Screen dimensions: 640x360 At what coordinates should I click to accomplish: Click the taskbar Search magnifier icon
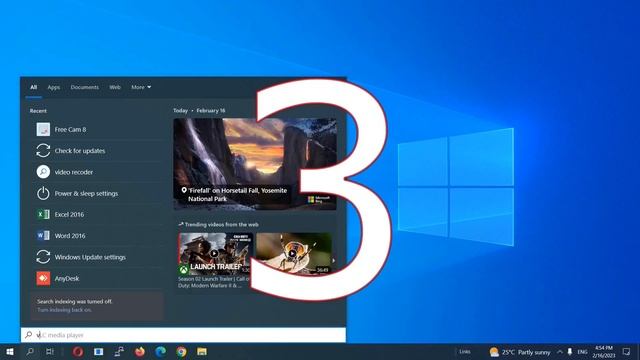(x=30, y=351)
